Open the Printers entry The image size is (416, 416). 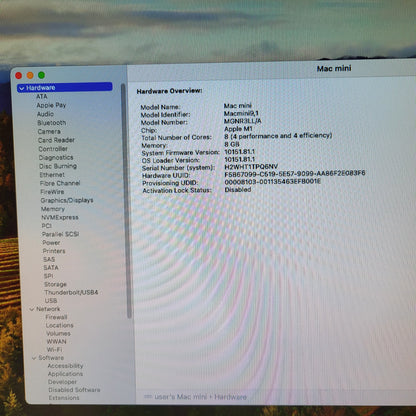pos(54,251)
